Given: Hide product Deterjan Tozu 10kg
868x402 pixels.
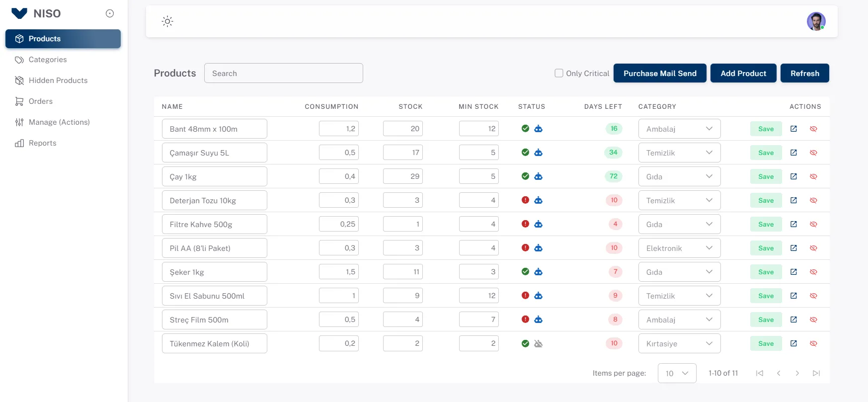Looking at the screenshot, I should 813,200.
